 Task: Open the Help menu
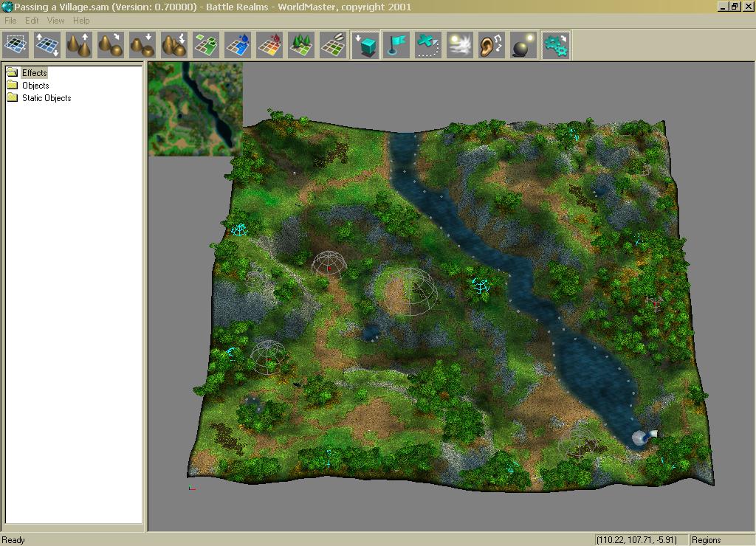81,20
